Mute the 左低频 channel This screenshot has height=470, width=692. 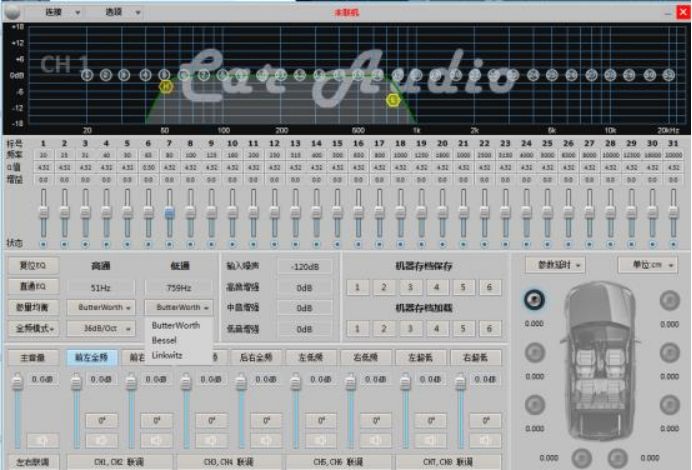[x=321, y=440]
